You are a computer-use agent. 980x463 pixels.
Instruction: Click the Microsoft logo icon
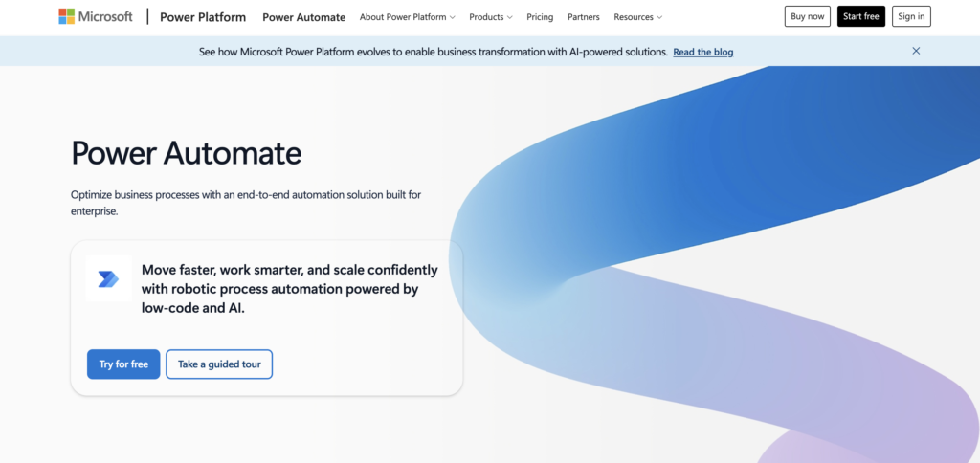pos(66,16)
